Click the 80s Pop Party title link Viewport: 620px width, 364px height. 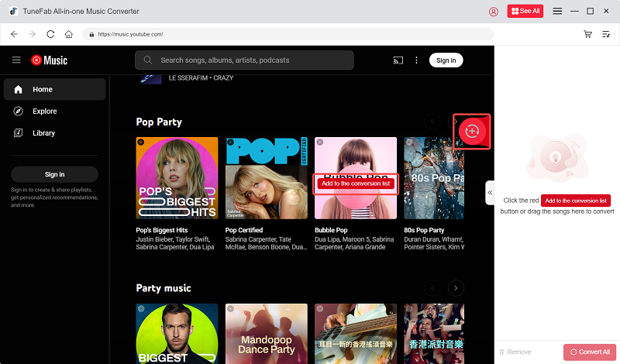coord(424,230)
